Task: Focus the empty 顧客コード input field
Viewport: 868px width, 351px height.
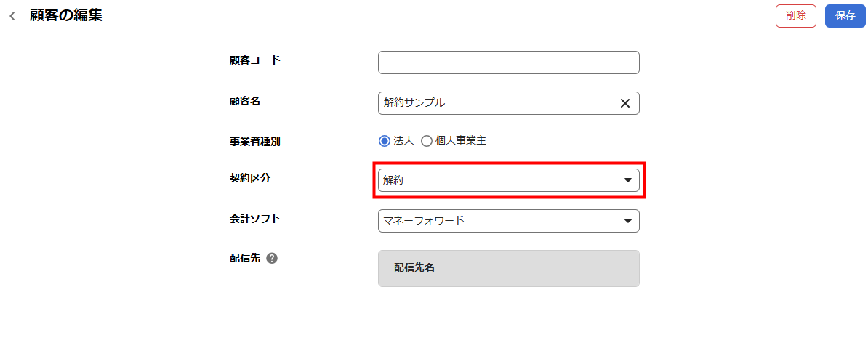Action: tap(508, 62)
